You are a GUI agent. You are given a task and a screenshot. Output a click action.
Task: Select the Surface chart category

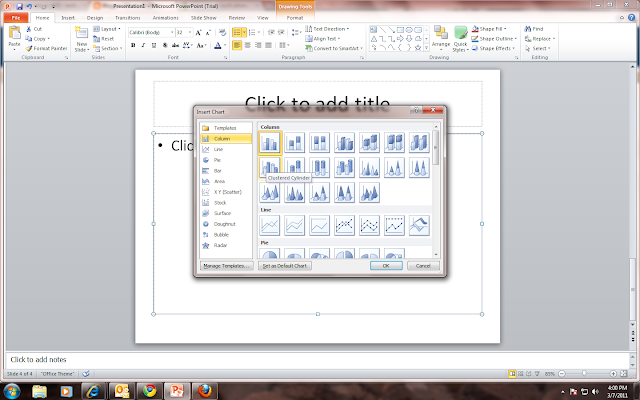coord(226,213)
